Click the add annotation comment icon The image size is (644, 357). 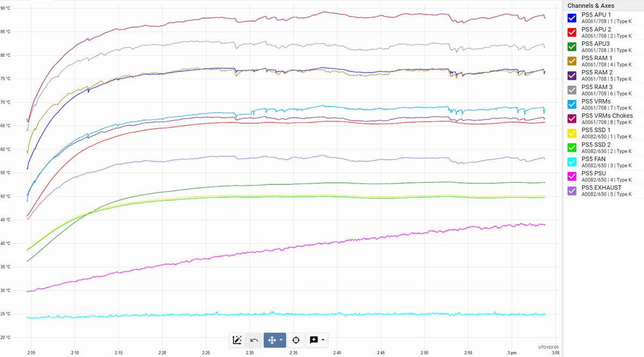(313, 340)
